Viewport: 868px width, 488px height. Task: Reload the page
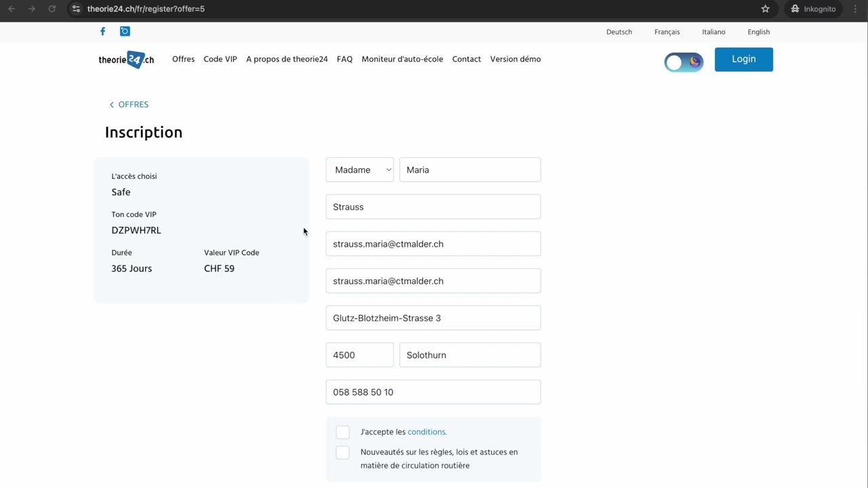click(52, 9)
